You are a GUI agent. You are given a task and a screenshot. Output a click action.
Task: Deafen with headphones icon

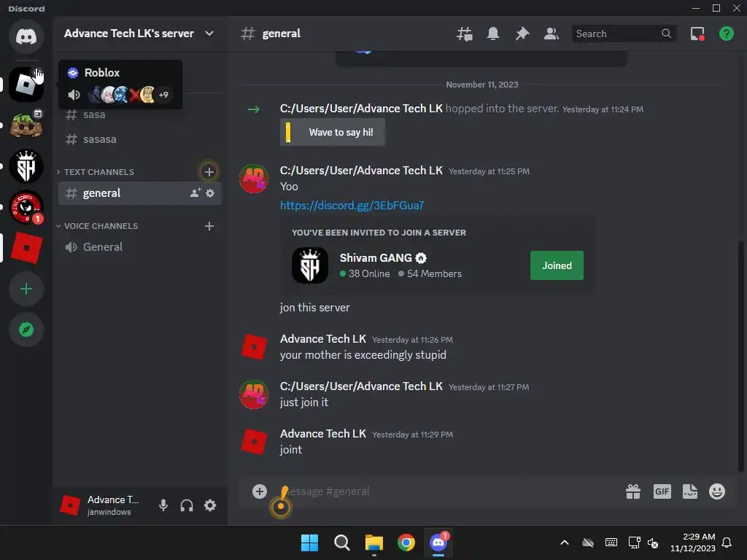[x=187, y=505]
